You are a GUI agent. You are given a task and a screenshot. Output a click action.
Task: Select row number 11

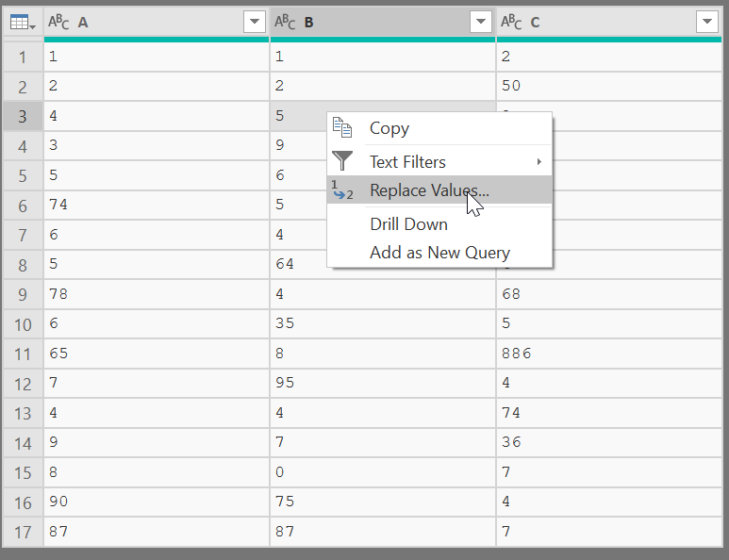pos(23,354)
